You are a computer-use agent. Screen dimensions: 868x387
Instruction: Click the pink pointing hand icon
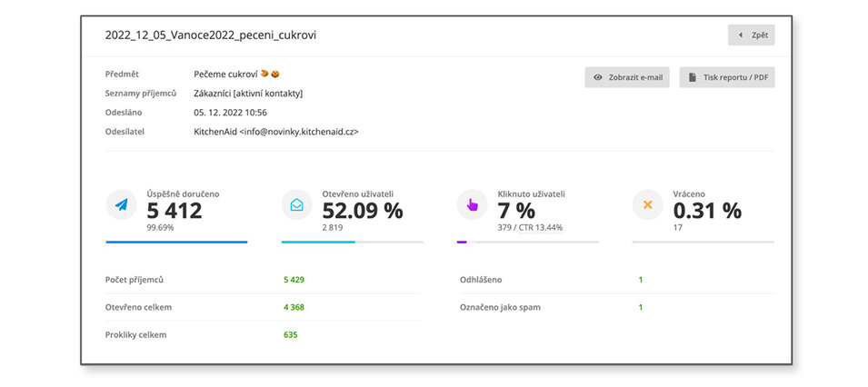(472, 205)
